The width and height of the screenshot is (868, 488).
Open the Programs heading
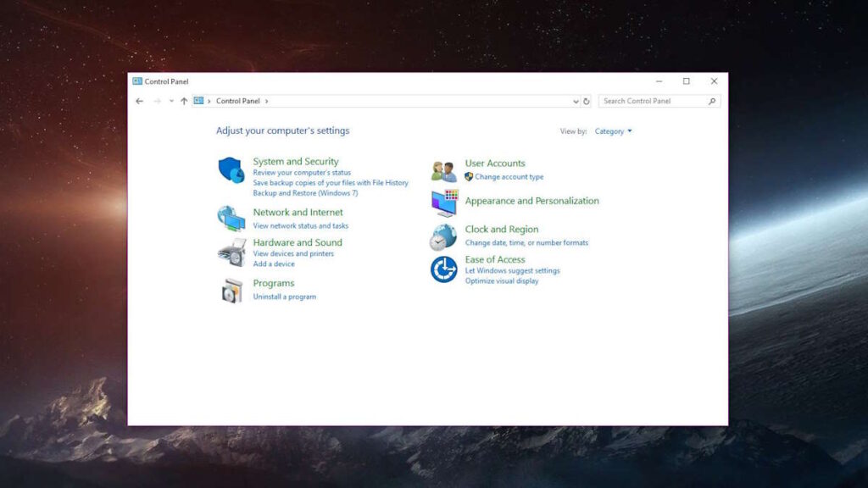pos(274,283)
